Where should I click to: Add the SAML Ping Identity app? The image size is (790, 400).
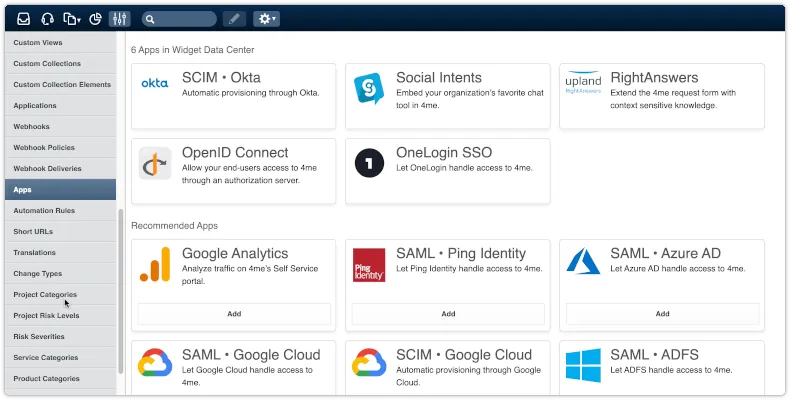pos(448,314)
